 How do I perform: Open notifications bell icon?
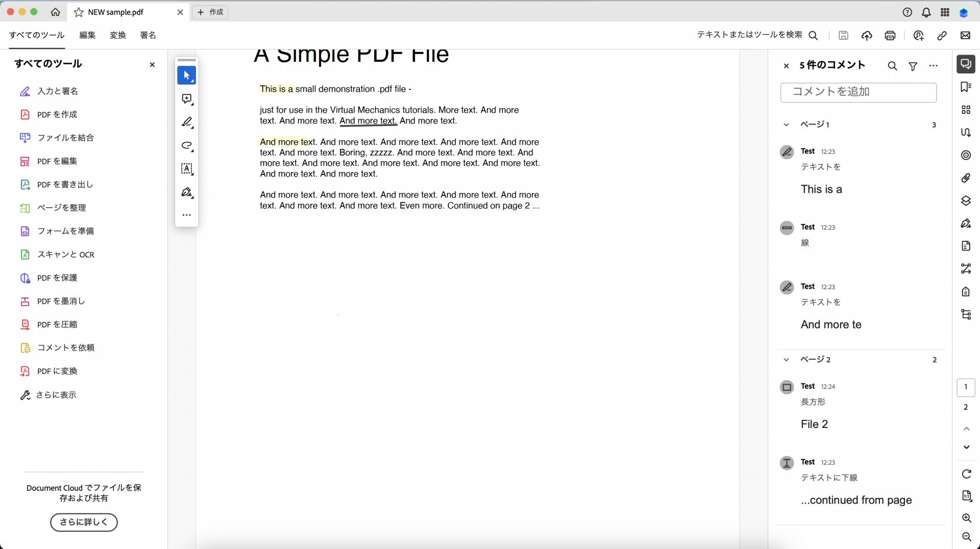tap(926, 12)
